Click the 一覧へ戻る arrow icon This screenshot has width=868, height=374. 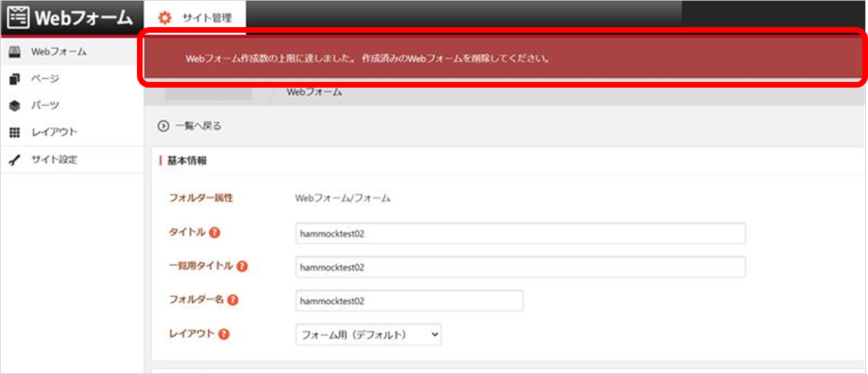tap(163, 126)
